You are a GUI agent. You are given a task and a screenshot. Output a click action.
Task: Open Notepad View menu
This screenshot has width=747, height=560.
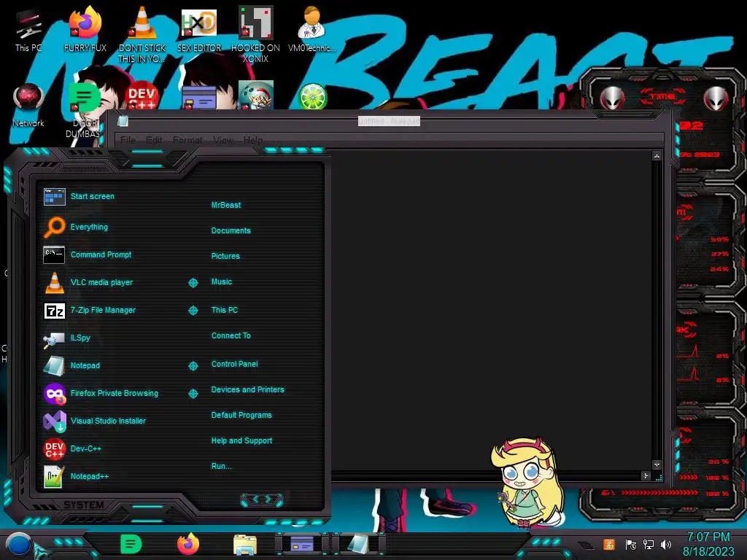click(x=223, y=140)
